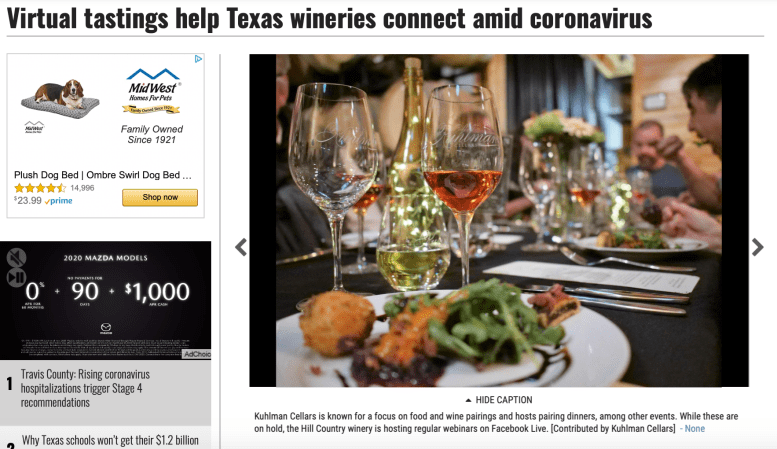Click the small triangle beside HIDE CAPTION

coord(468,400)
